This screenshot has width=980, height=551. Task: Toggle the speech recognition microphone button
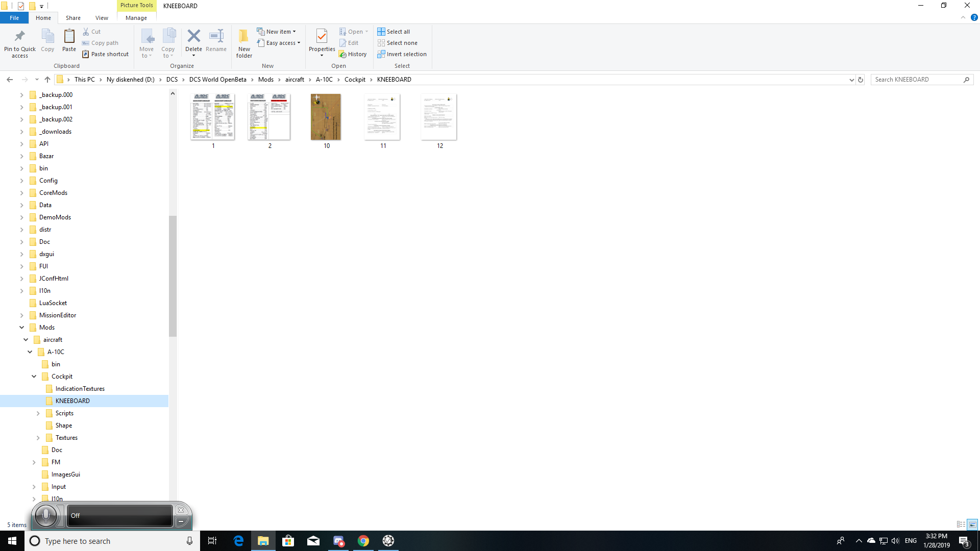tap(46, 516)
